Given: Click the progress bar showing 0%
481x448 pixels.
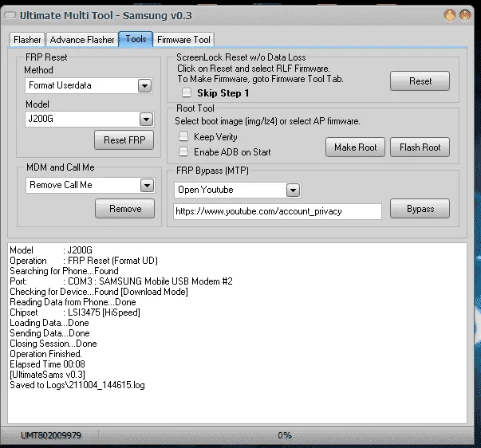Looking at the screenshot, I should click(x=285, y=435).
